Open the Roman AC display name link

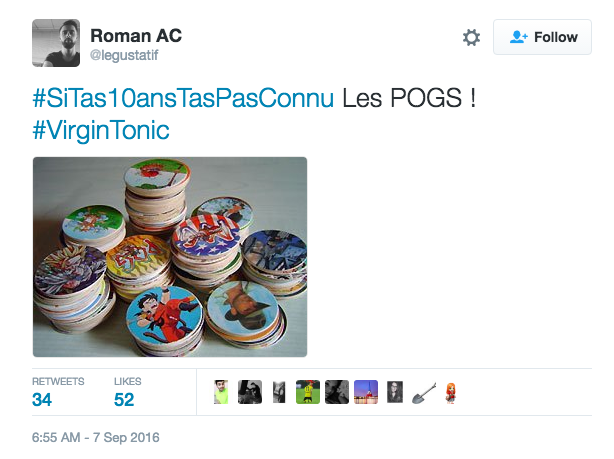point(136,36)
